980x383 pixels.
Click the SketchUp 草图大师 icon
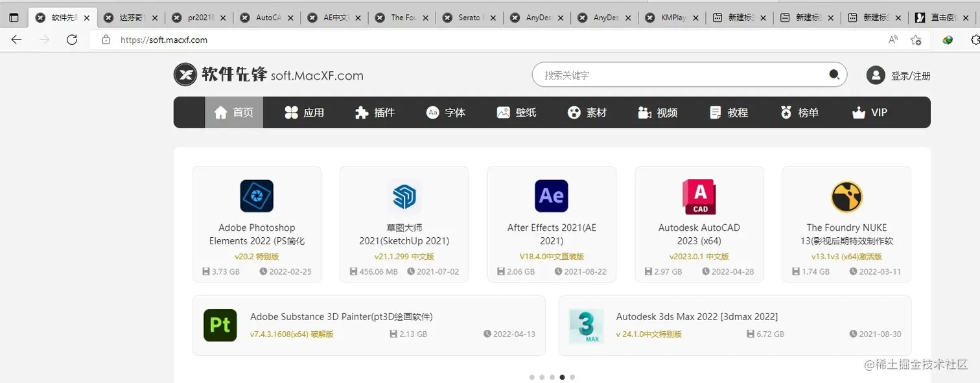(x=404, y=196)
